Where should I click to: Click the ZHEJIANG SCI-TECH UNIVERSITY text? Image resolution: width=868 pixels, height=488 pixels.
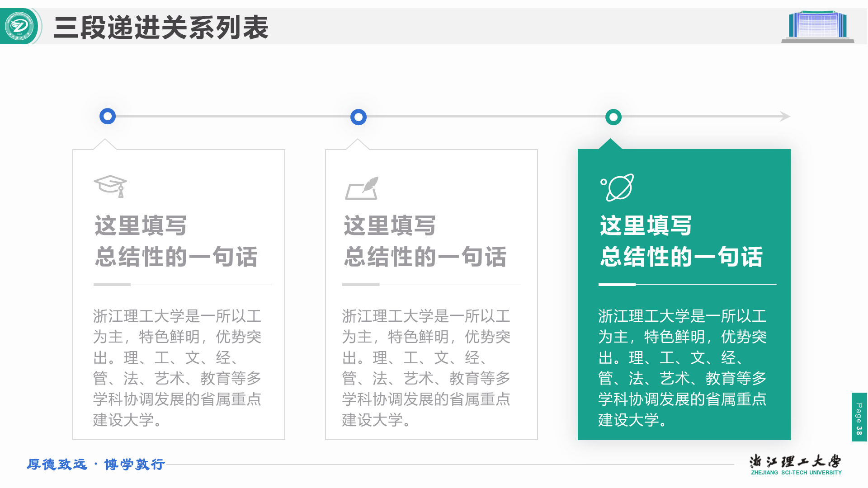click(796, 473)
